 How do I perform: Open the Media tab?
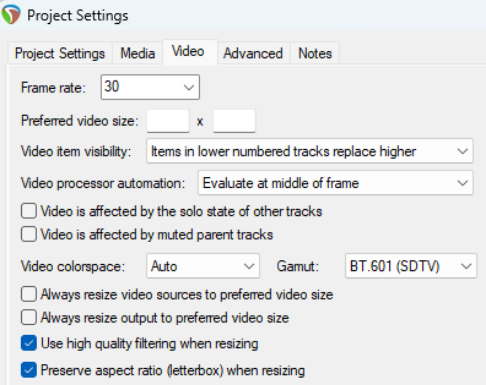[138, 53]
